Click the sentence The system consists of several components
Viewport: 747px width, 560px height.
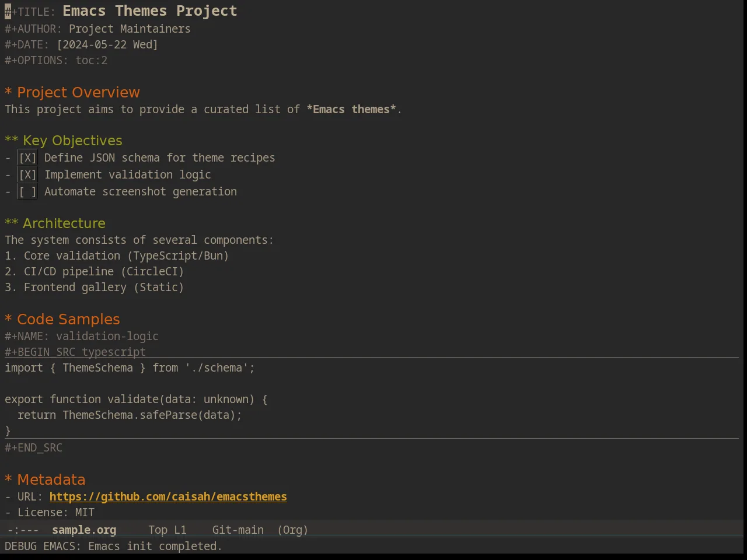click(139, 240)
